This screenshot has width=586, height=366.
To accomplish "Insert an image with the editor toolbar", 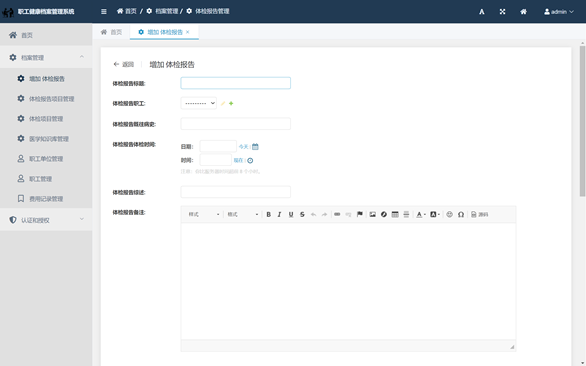I will click(x=373, y=214).
